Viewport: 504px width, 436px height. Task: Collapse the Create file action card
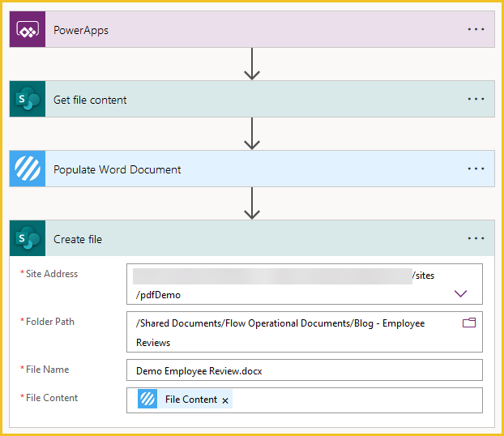(252, 238)
